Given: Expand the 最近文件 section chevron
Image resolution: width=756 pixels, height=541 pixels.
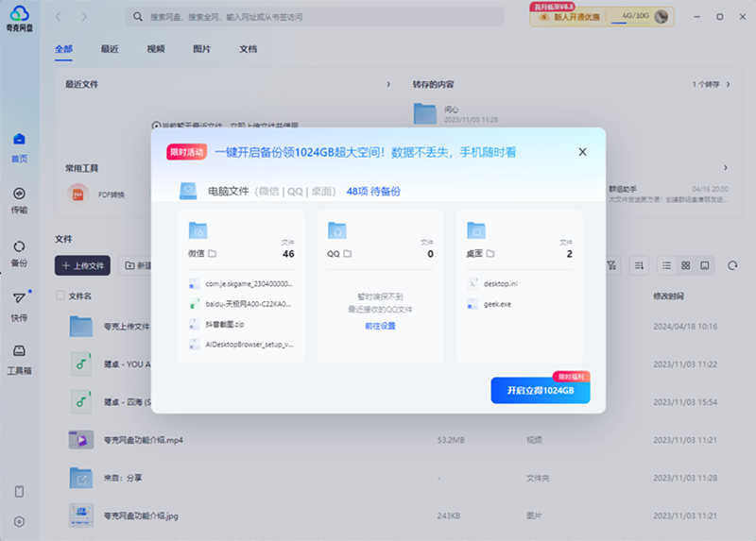Looking at the screenshot, I should coord(388,85).
